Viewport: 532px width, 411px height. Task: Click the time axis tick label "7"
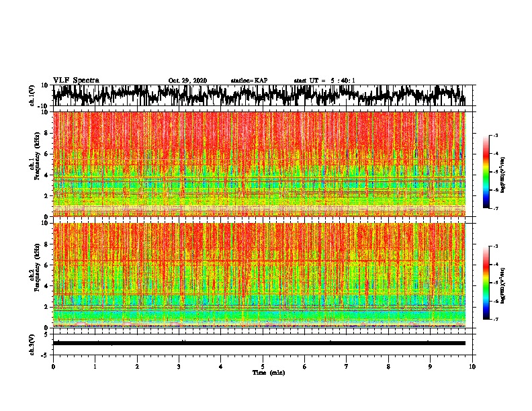coord(347,367)
